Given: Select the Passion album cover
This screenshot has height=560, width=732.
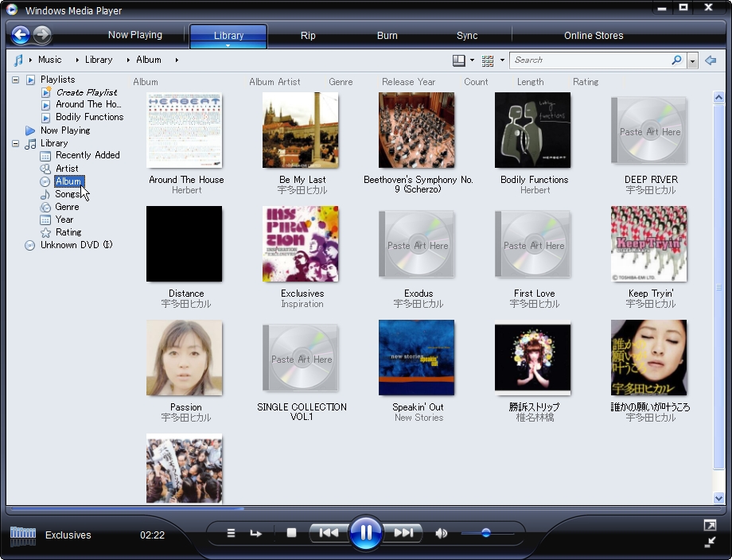Looking at the screenshot, I should [x=185, y=358].
